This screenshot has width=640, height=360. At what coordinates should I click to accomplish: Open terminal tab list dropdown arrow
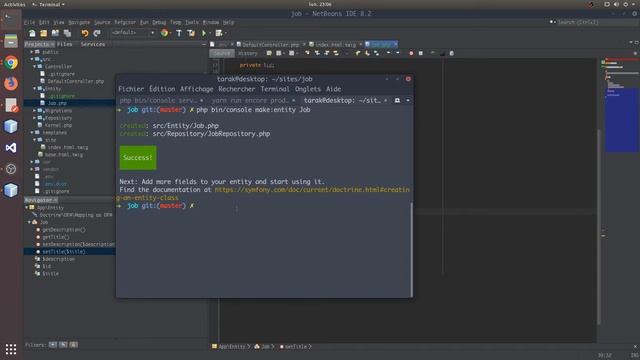(408, 100)
